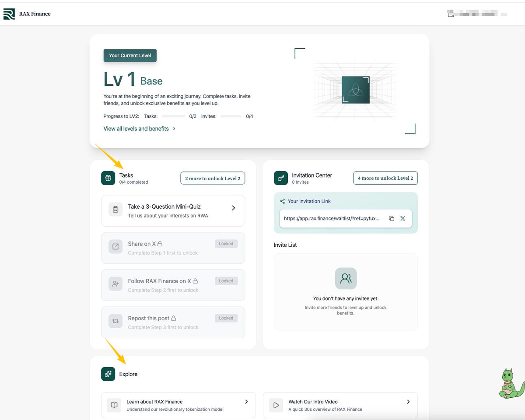Click the lock icon next to Follow RAX Finance on X
525x420 pixels.
195,281
